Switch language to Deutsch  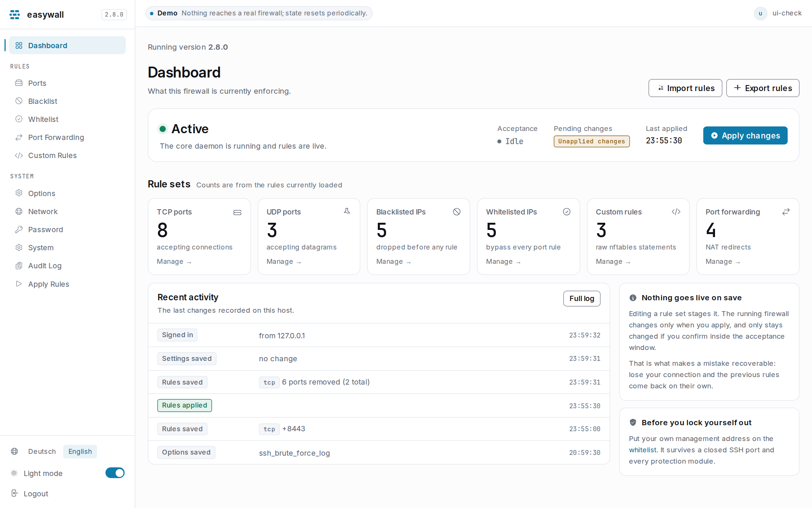tap(42, 451)
